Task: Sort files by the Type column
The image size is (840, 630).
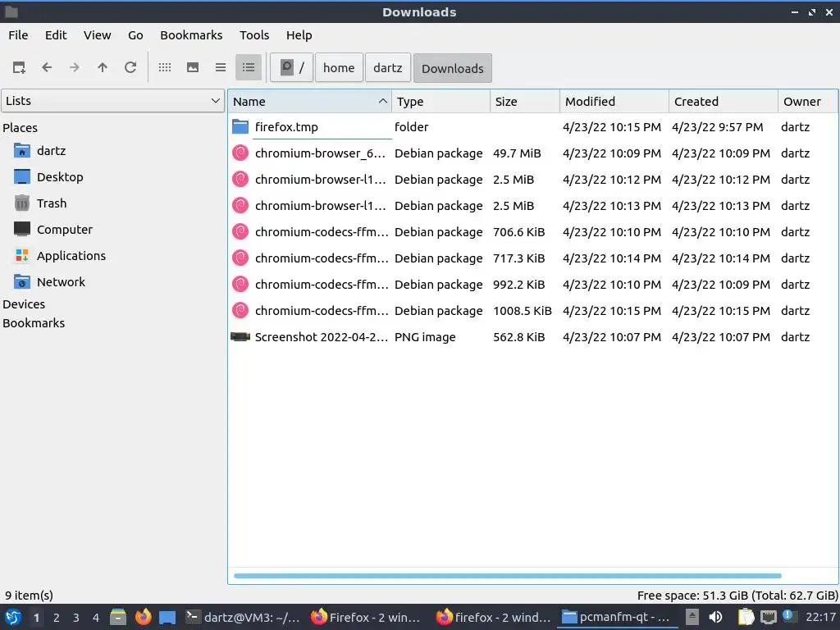Action: (441, 101)
